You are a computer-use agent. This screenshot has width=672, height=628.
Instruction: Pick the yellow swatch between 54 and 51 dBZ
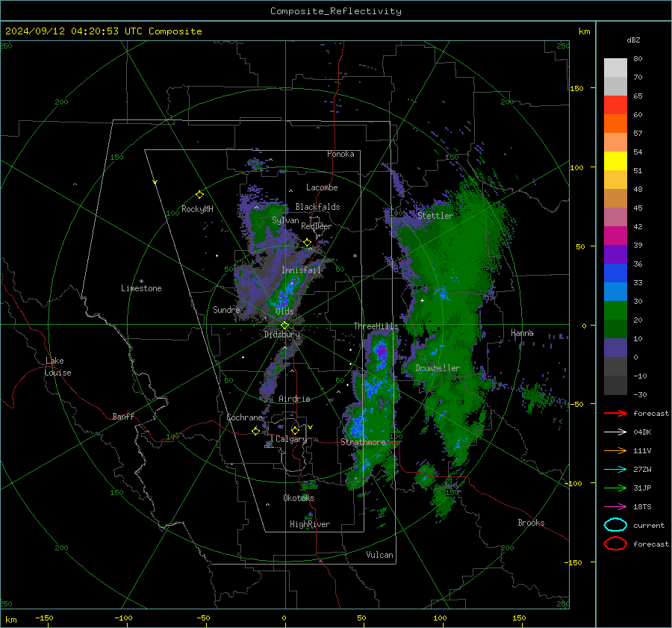[x=615, y=161]
